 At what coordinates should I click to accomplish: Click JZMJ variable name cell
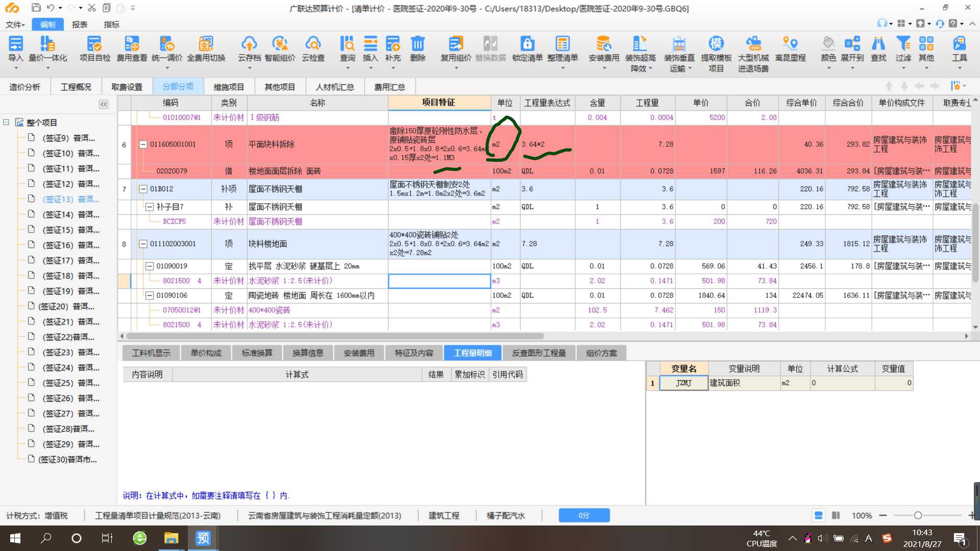click(683, 383)
